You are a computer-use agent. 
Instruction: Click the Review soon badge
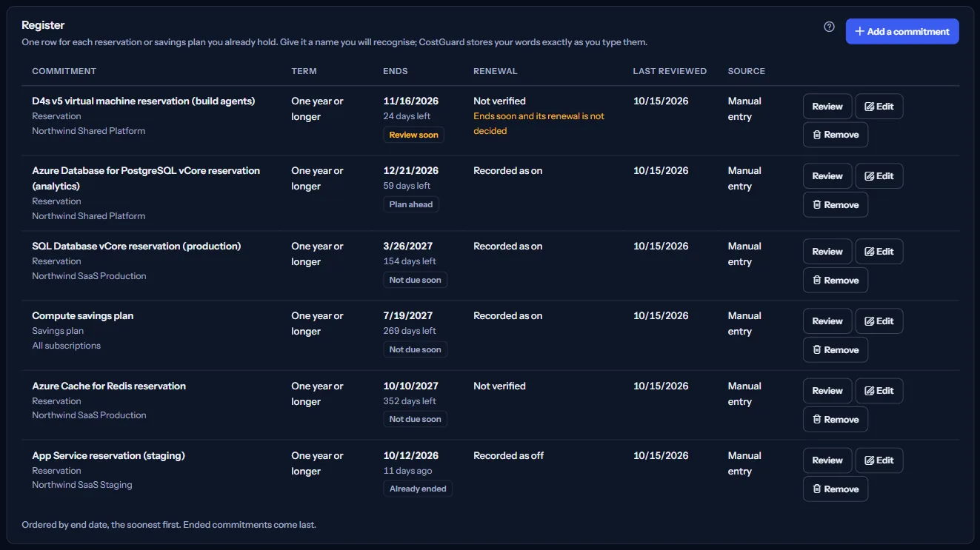click(x=414, y=135)
